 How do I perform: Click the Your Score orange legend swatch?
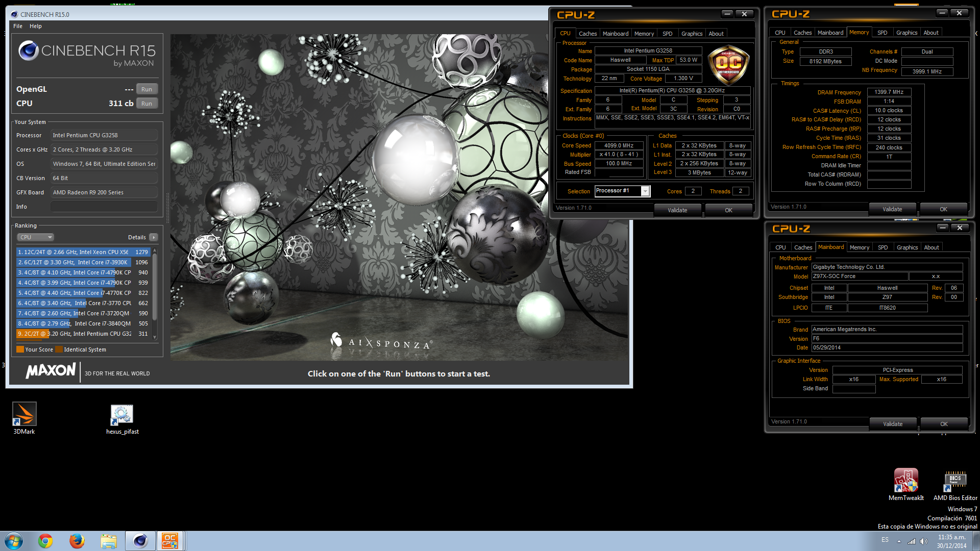click(x=20, y=349)
